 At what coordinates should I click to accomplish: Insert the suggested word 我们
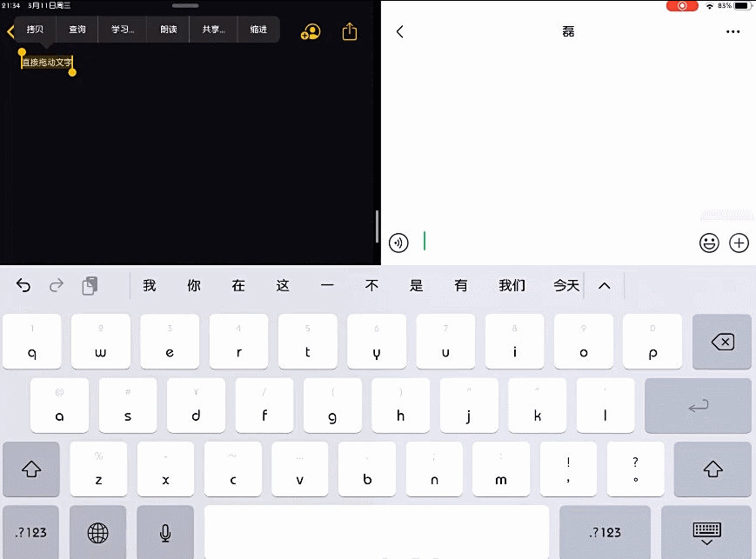[512, 285]
